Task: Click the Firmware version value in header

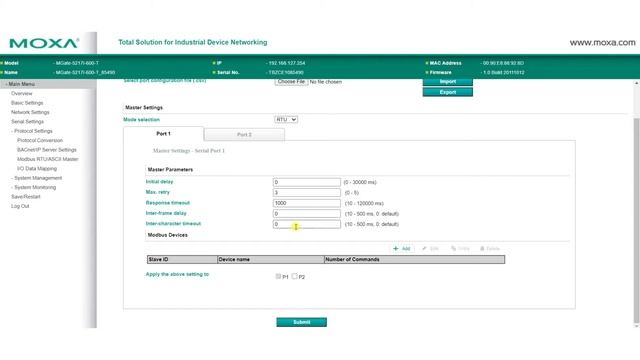Action: tap(503, 73)
